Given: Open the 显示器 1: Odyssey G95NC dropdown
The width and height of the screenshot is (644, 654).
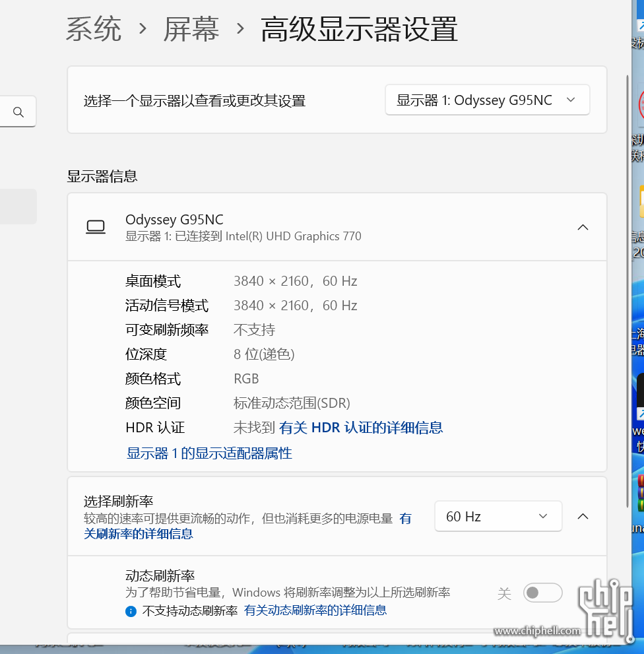Looking at the screenshot, I should pyautogui.click(x=487, y=100).
